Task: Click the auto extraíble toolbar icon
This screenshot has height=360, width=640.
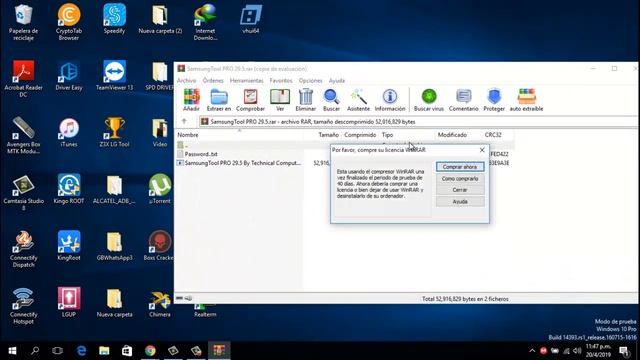Action: (x=527, y=100)
